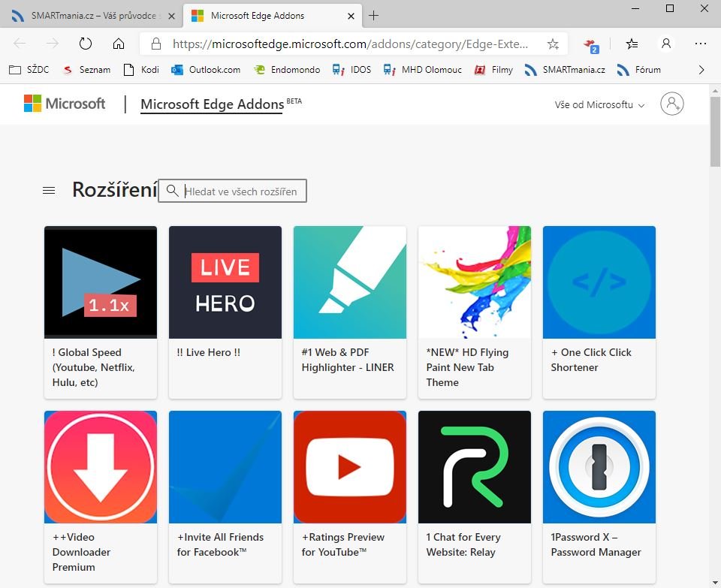
Task: Open the browser profile icon in toolbar
Action: pos(666,44)
